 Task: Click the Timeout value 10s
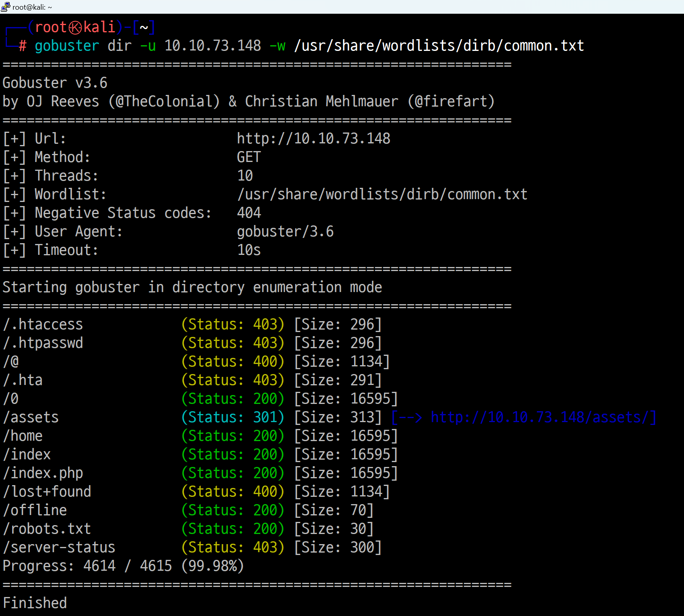tap(249, 250)
